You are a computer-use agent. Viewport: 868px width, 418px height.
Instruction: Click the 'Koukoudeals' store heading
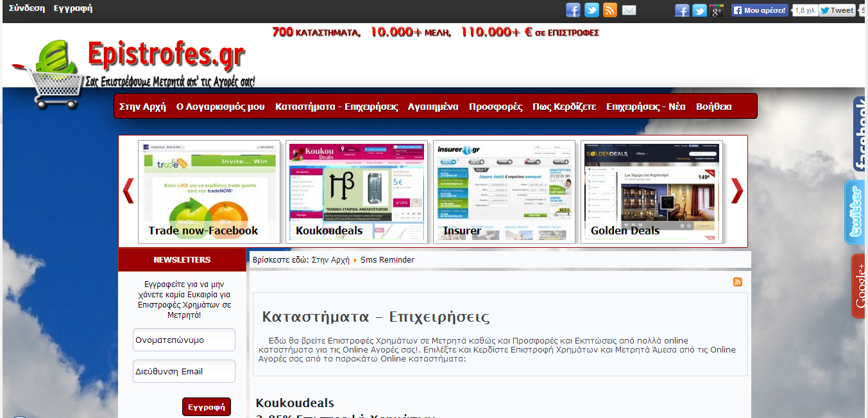tap(295, 403)
